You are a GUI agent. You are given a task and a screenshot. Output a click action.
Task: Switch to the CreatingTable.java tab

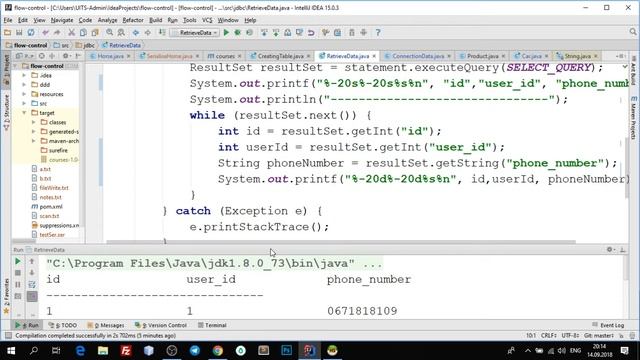(281, 56)
